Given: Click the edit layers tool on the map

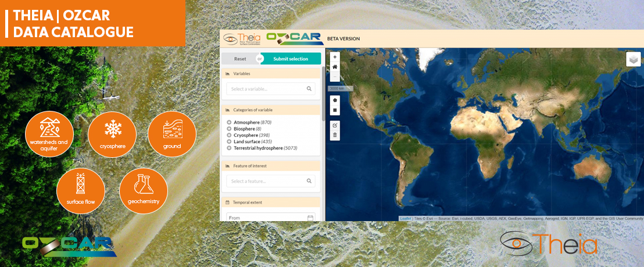Looking at the screenshot, I should coord(335,125).
